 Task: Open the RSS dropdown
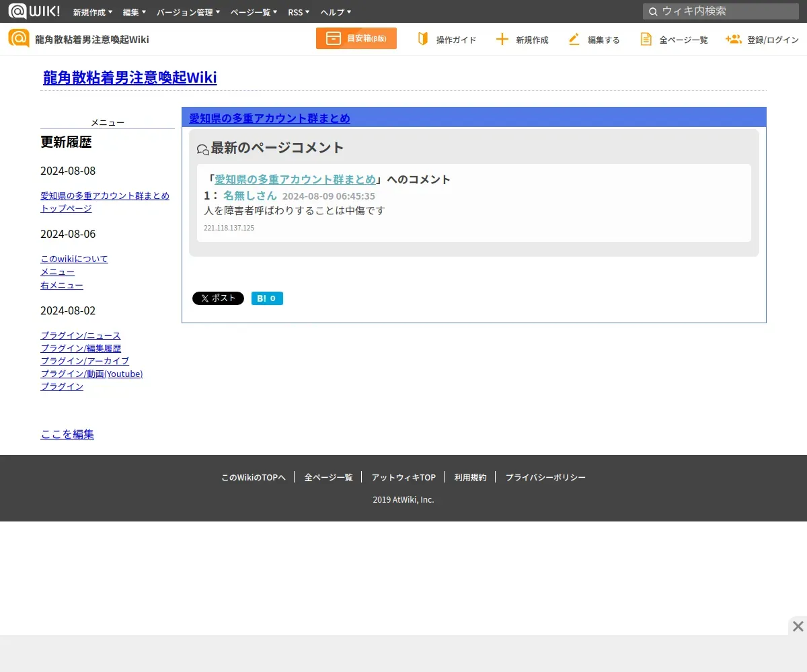tap(299, 12)
